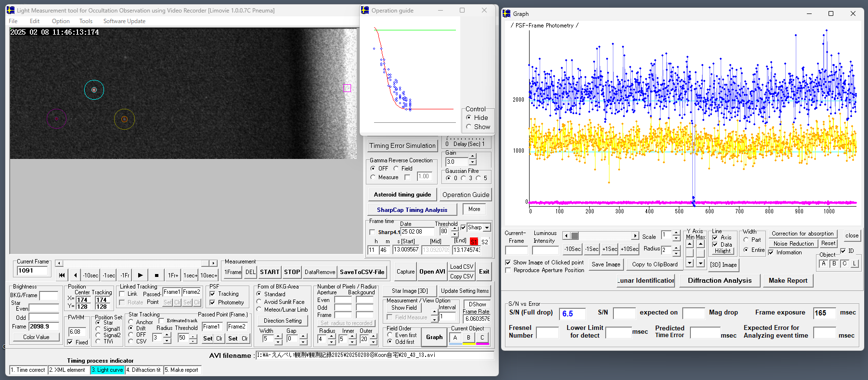Click the red S1 indicator
The height and width of the screenshot is (380, 868).
click(474, 242)
